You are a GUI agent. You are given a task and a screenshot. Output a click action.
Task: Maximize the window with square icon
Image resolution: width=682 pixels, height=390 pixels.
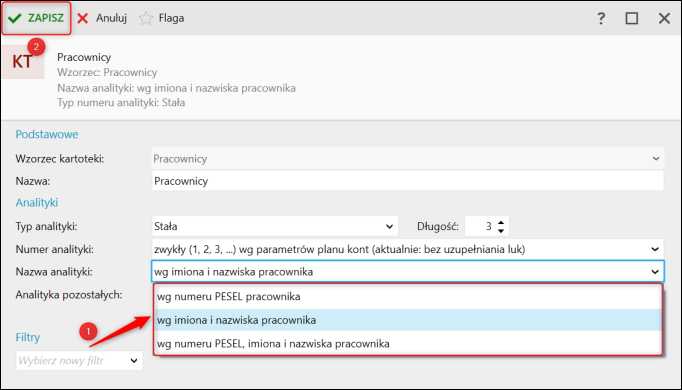(632, 18)
